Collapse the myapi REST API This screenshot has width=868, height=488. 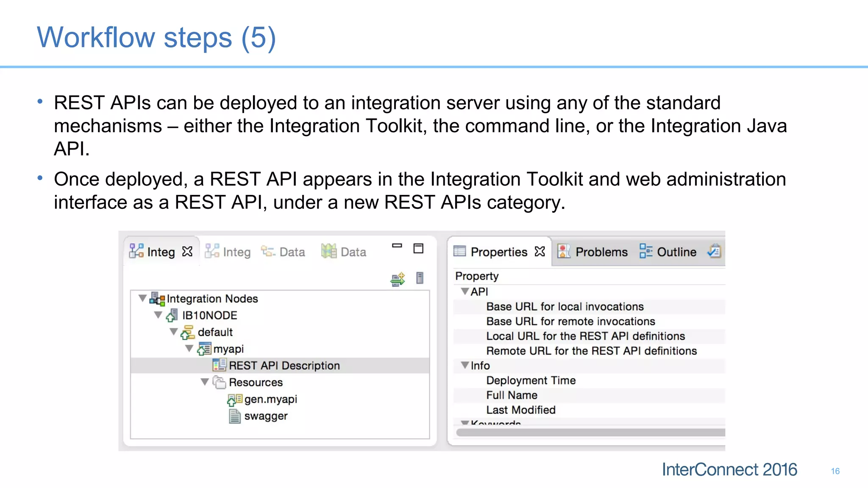(x=189, y=349)
